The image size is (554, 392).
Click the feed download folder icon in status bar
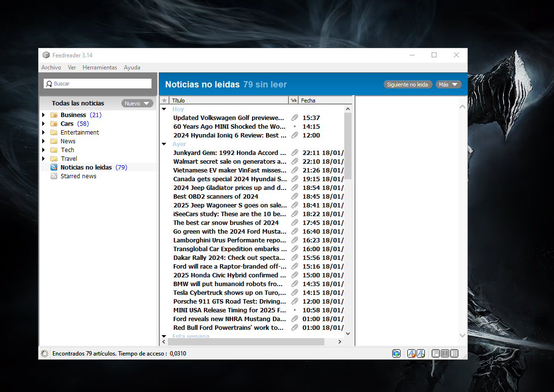[396, 354]
